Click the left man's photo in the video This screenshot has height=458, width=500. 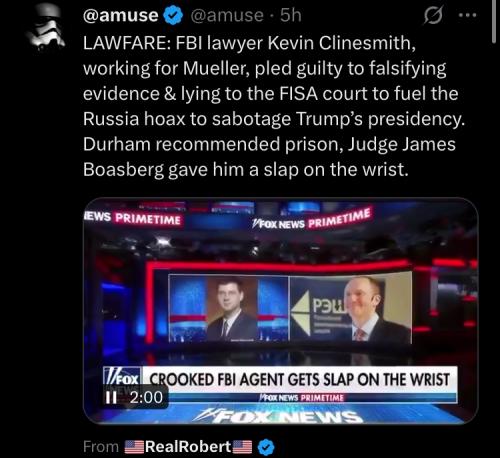pyautogui.click(x=232, y=309)
